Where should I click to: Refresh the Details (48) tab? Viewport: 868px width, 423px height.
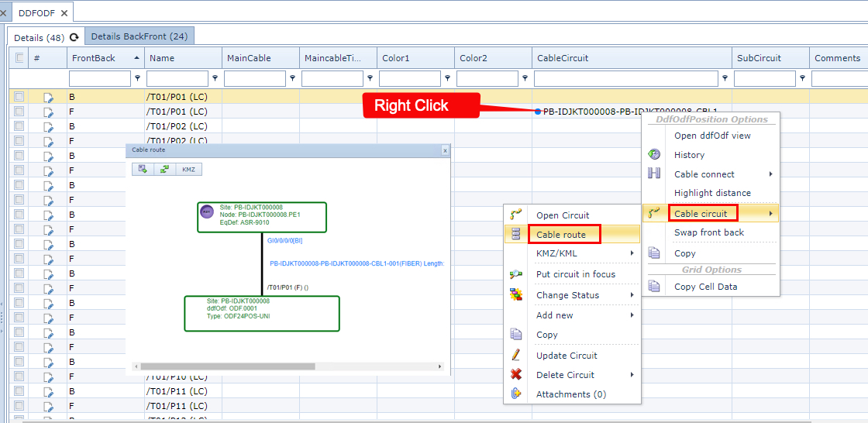(x=74, y=37)
